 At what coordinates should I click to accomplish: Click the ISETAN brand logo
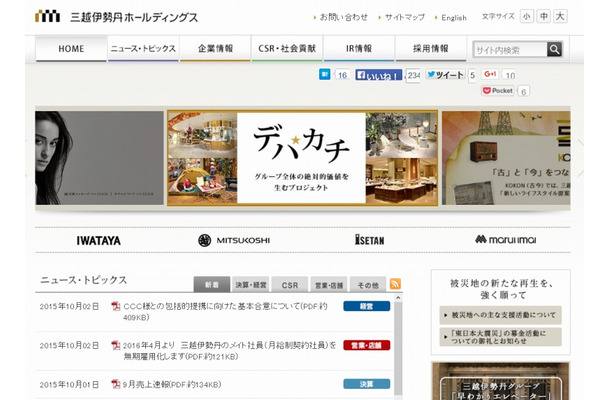370,240
